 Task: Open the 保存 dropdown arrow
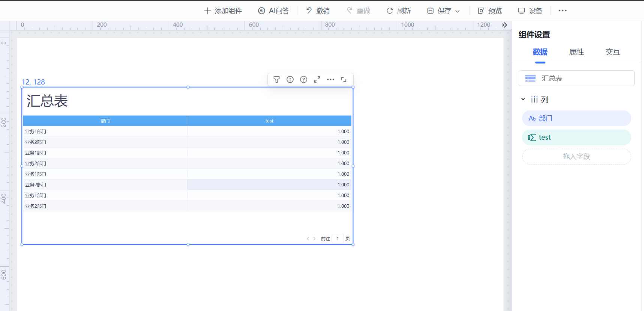coord(458,11)
